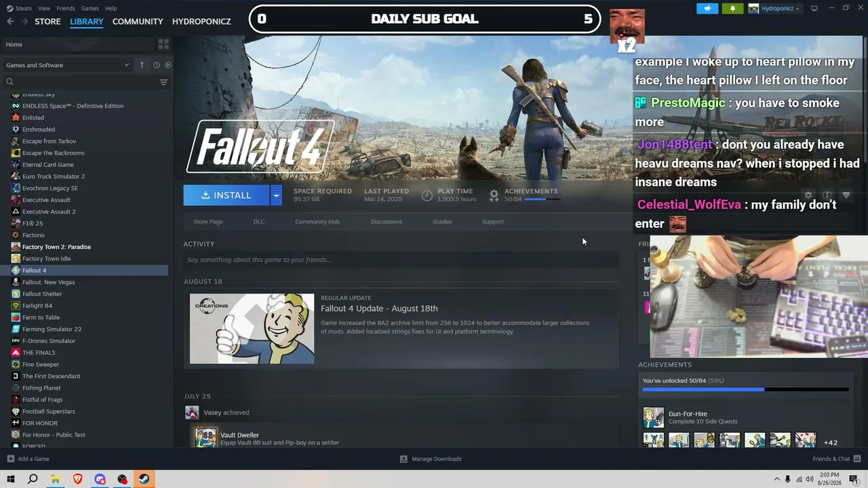The image size is (868, 488).
Task: Open the green notifications bell
Action: point(732,9)
